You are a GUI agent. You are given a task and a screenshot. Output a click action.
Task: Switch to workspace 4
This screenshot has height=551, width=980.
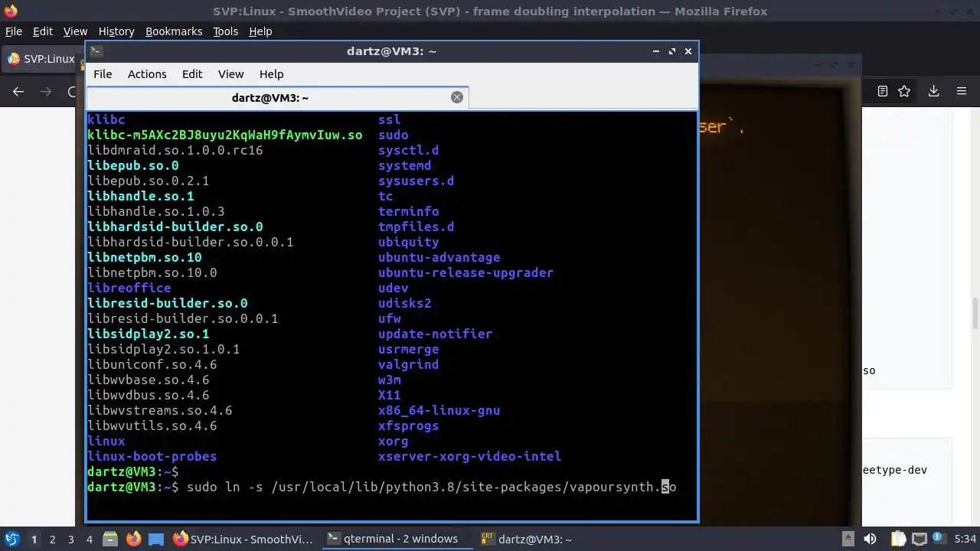[x=89, y=539]
